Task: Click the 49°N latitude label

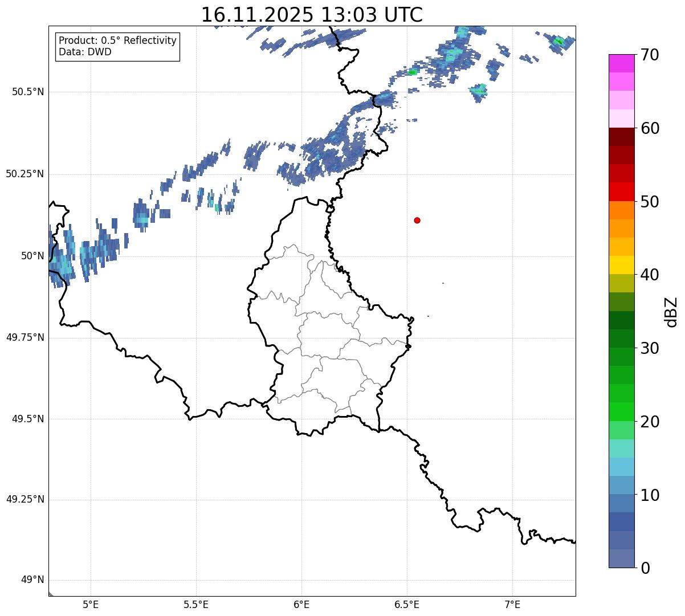Action: click(x=32, y=580)
